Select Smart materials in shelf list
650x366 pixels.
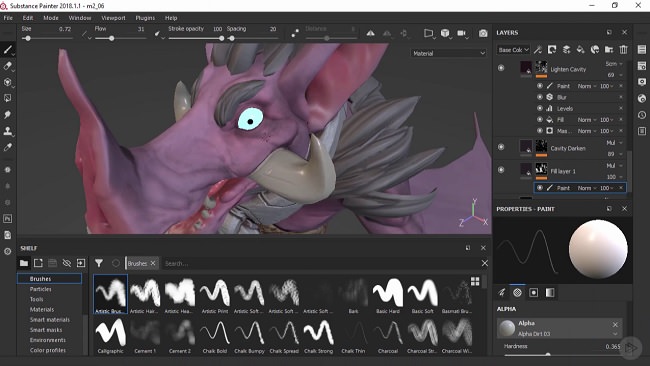click(50, 320)
